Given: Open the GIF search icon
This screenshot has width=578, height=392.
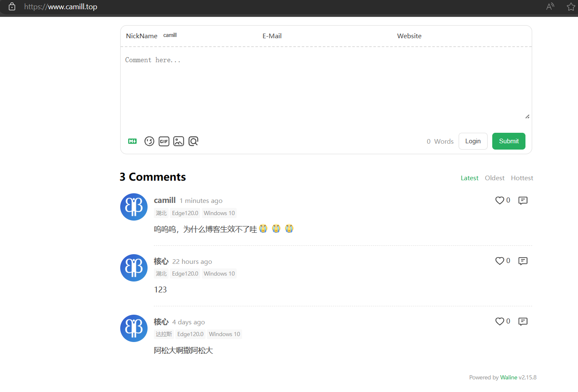Looking at the screenshot, I should pyautogui.click(x=164, y=141).
